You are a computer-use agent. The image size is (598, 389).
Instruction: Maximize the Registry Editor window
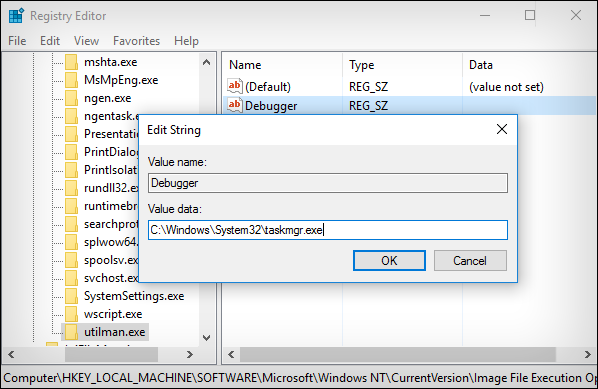(x=530, y=15)
